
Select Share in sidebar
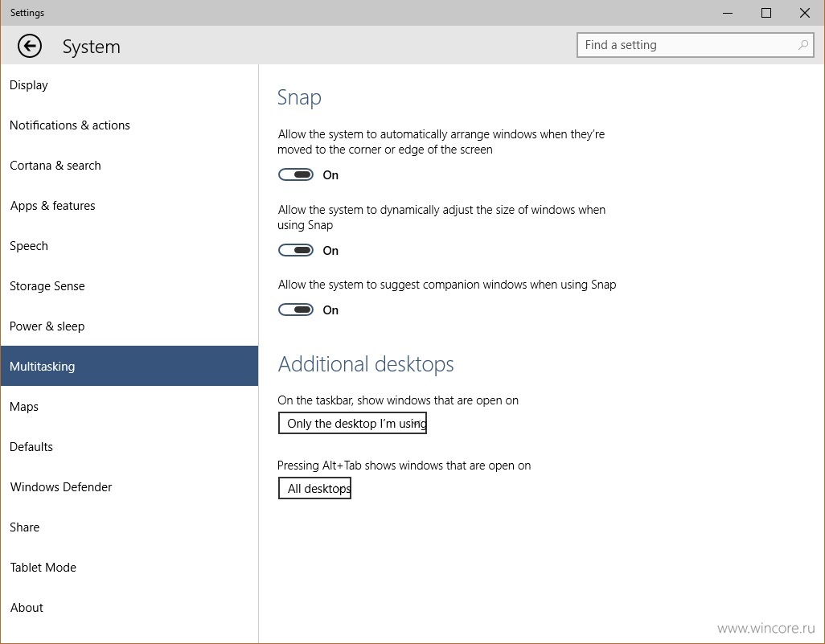(129, 527)
